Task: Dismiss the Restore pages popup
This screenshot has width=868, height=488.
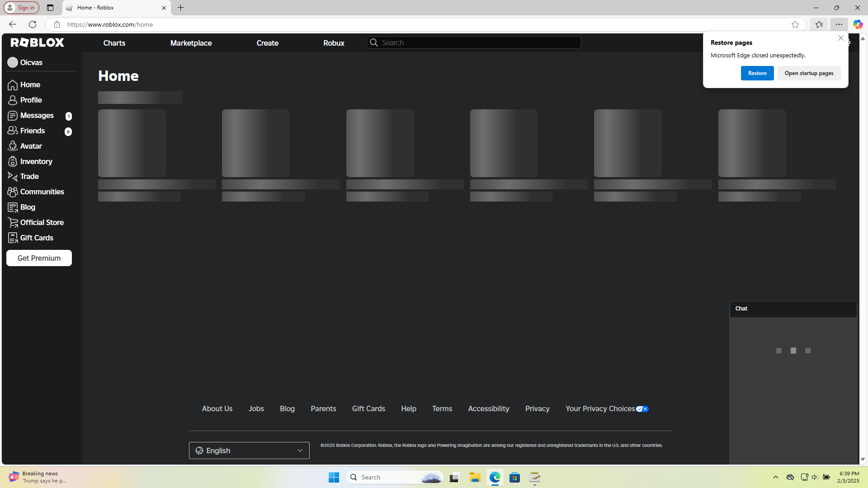Action: 841,38
